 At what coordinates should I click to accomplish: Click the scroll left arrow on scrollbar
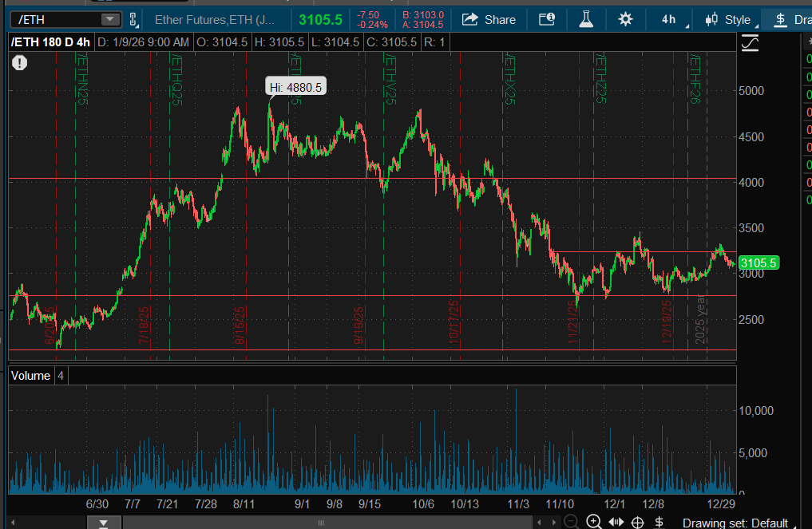(x=13, y=523)
